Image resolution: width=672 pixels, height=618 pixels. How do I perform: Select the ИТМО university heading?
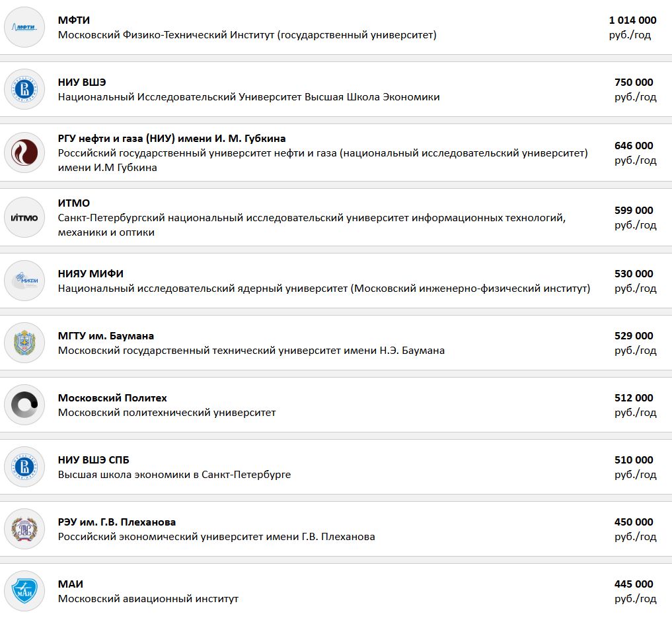[74, 203]
